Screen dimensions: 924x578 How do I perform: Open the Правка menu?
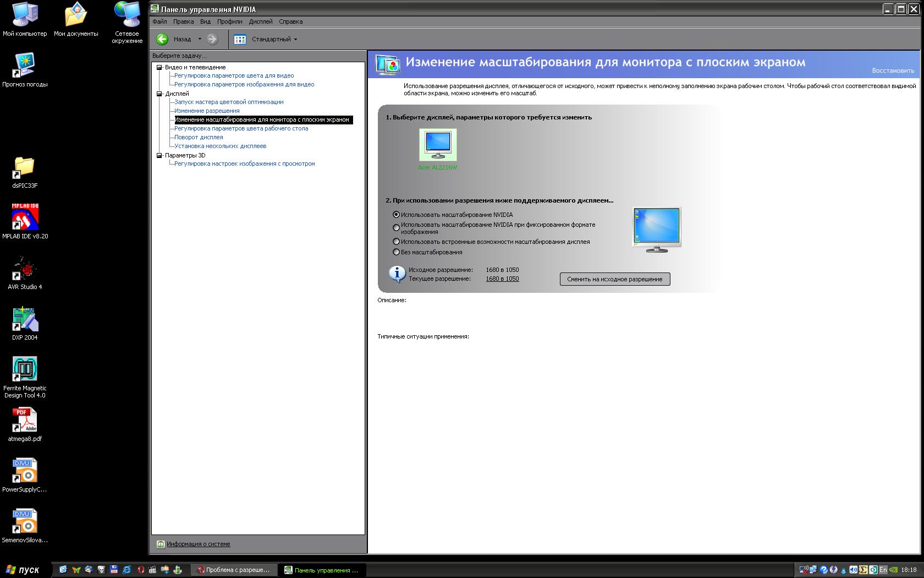pos(183,21)
